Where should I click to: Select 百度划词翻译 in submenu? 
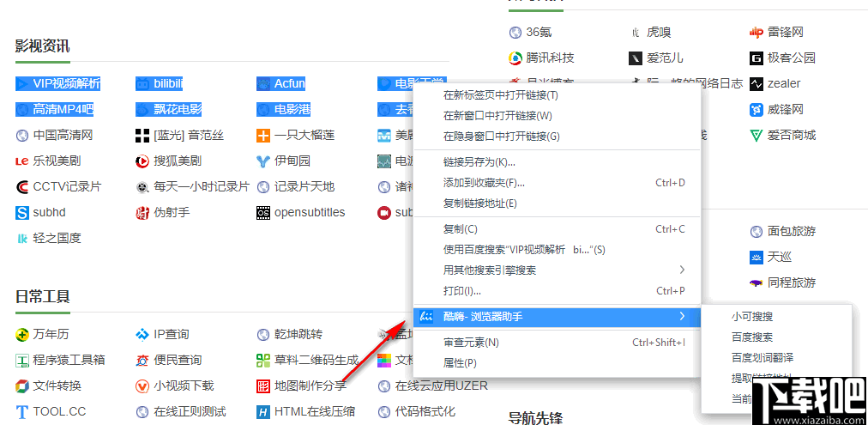click(763, 358)
